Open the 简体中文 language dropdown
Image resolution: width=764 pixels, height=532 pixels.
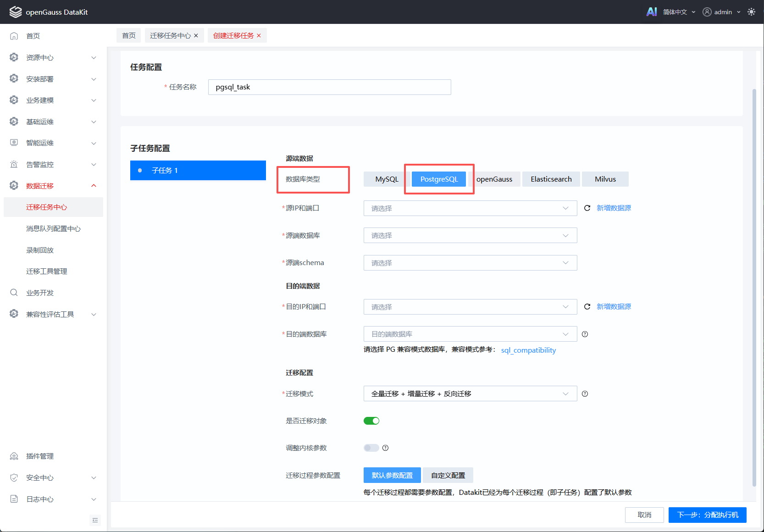pyautogui.click(x=679, y=12)
